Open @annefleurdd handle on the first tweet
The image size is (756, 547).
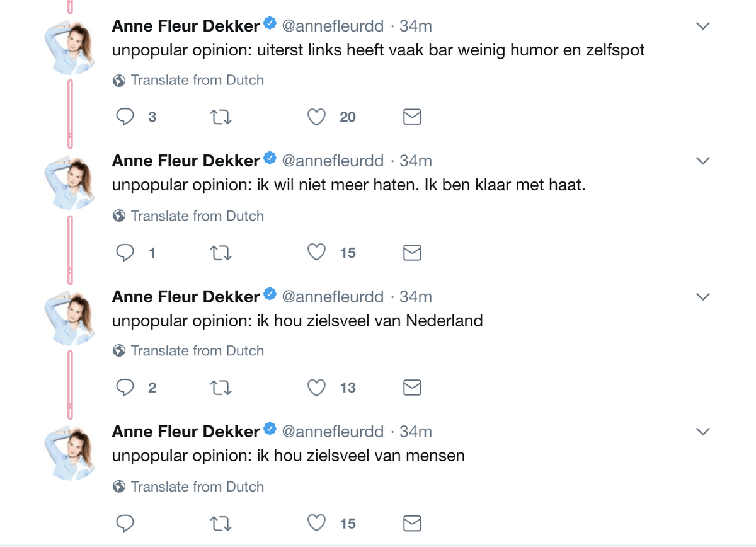[333, 26]
